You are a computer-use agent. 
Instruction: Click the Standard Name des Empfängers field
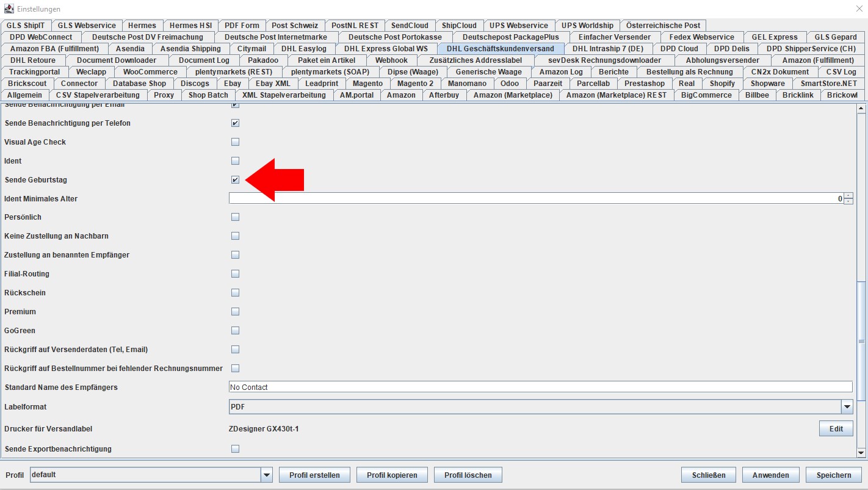tap(540, 387)
